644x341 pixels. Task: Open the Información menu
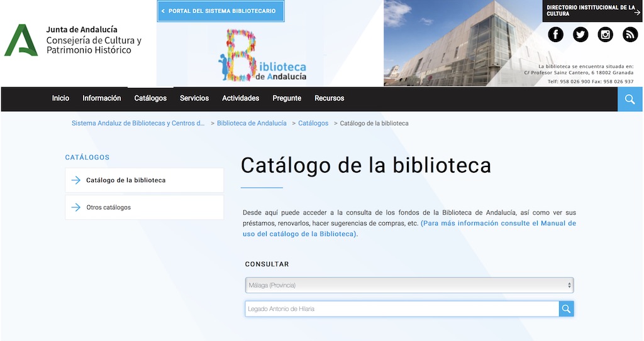click(101, 98)
